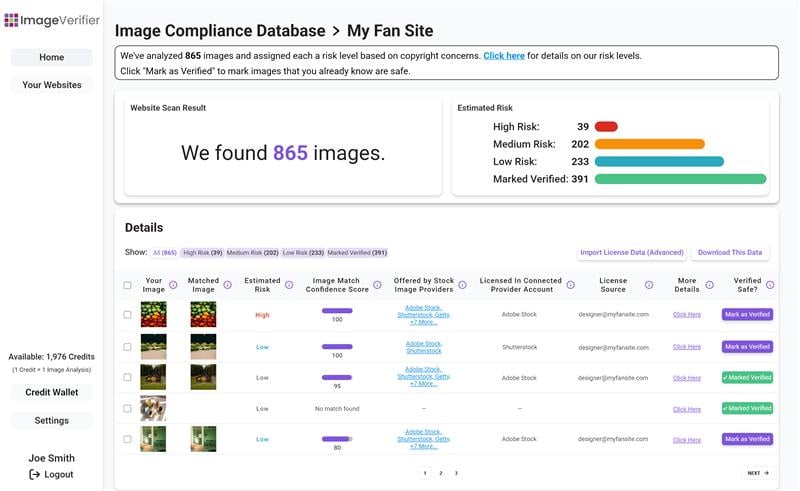This screenshot has height=491, width=800.
Task: Check the box for the High risk row
Action: 127,314
